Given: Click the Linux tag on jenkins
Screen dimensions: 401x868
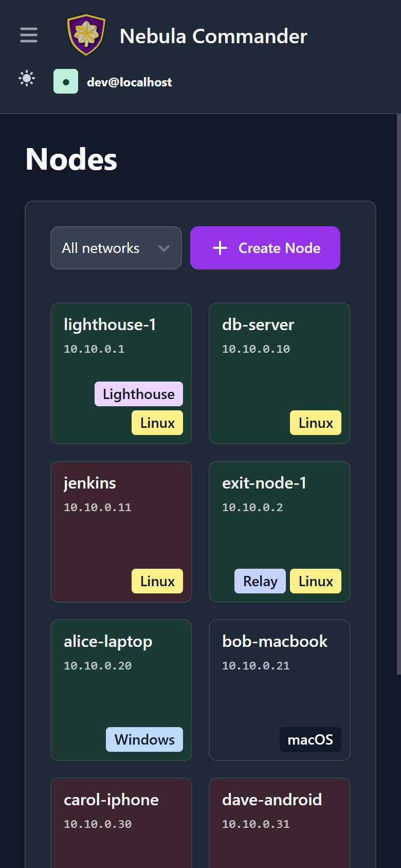Looking at the screenshot, I should (x=157, y=581).
